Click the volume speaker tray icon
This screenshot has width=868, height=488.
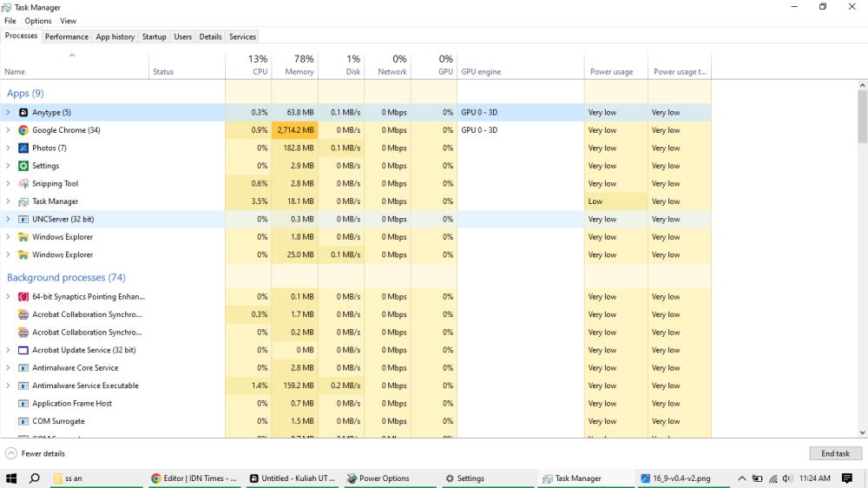pos(787,478)
